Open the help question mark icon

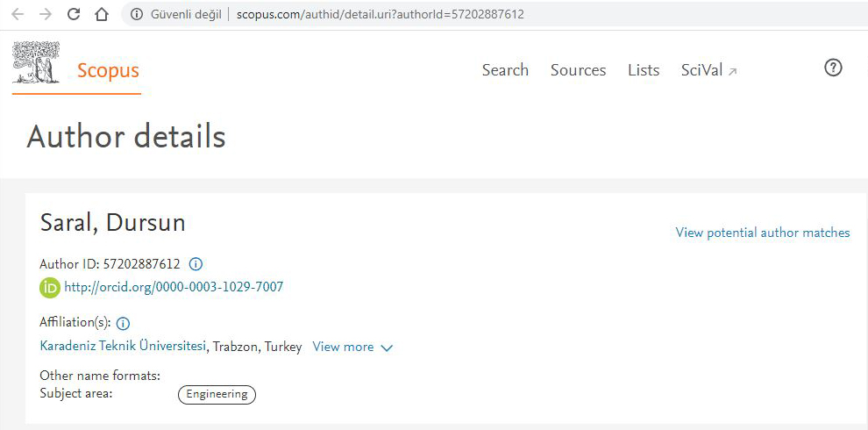[x=833, y=68]
